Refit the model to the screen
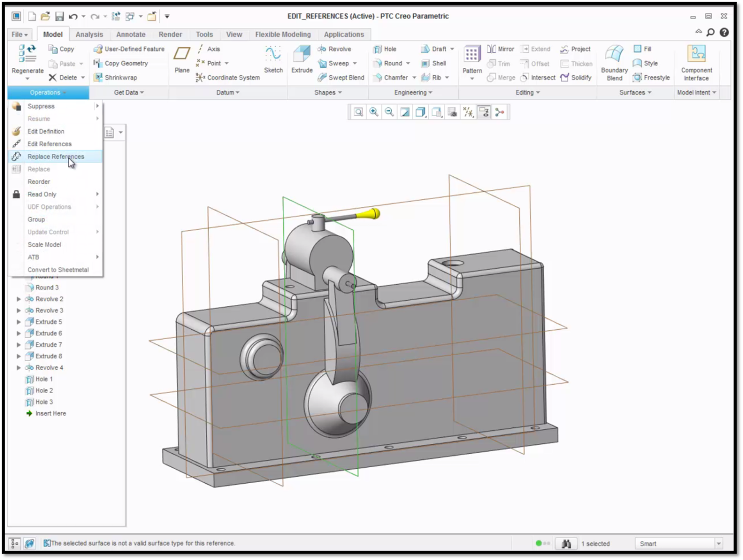This screenshot has width=743, height=560. (359, 112)
